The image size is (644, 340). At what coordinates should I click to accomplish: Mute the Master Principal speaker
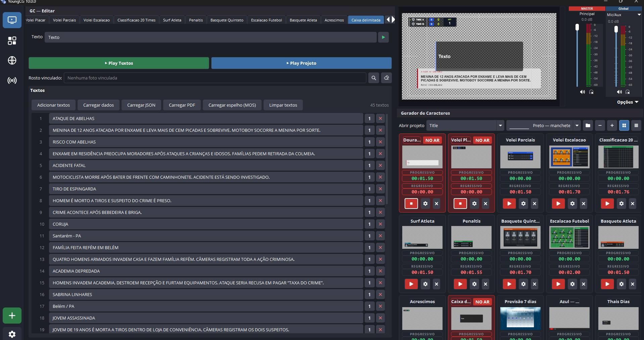click(x=583, y=92)
